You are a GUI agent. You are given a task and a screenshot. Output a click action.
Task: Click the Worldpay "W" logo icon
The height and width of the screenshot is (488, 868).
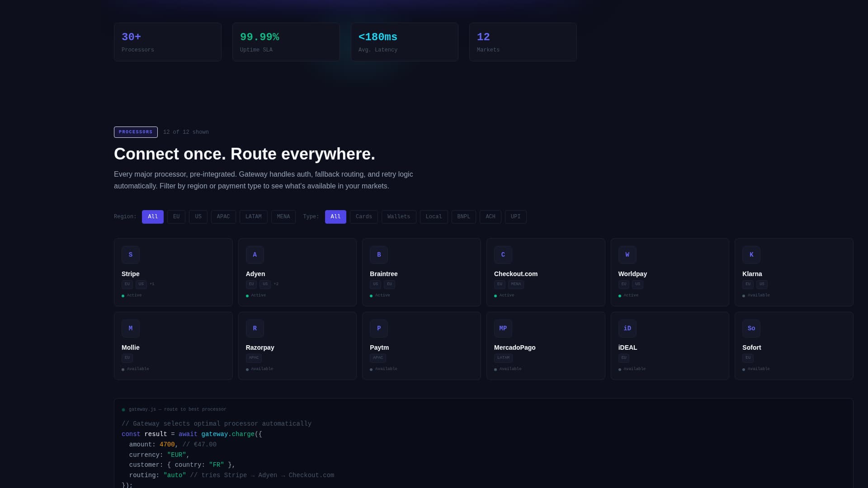(627, 255)
